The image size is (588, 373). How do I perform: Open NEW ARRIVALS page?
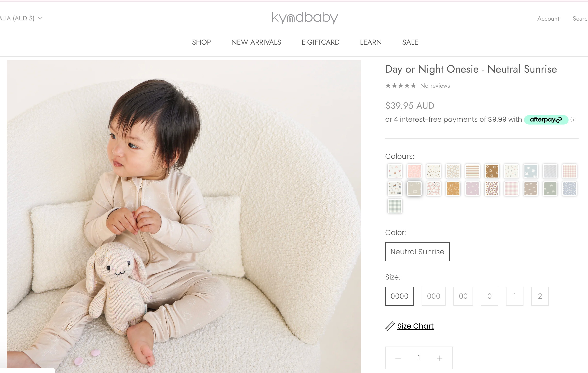point(256,42)
